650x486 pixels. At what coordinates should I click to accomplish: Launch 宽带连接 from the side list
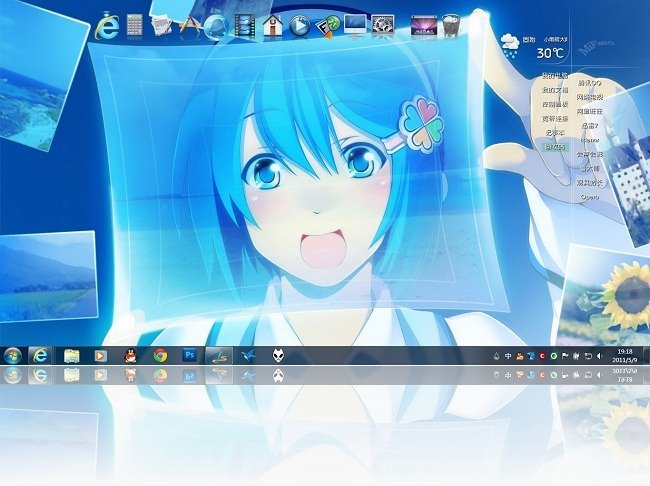tap(555, 119)
